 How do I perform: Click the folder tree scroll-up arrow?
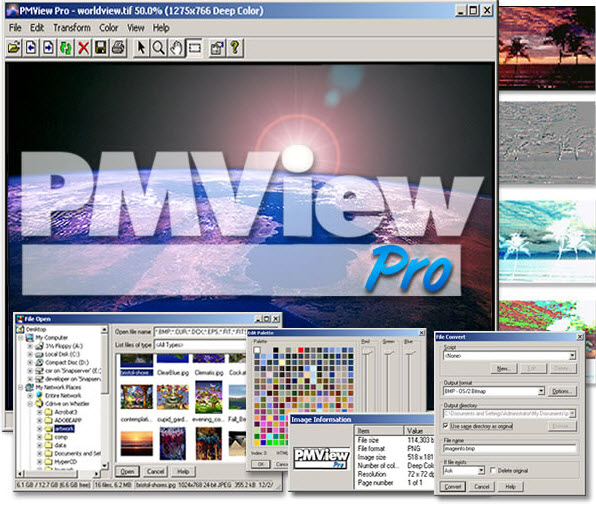pos(105,330)
